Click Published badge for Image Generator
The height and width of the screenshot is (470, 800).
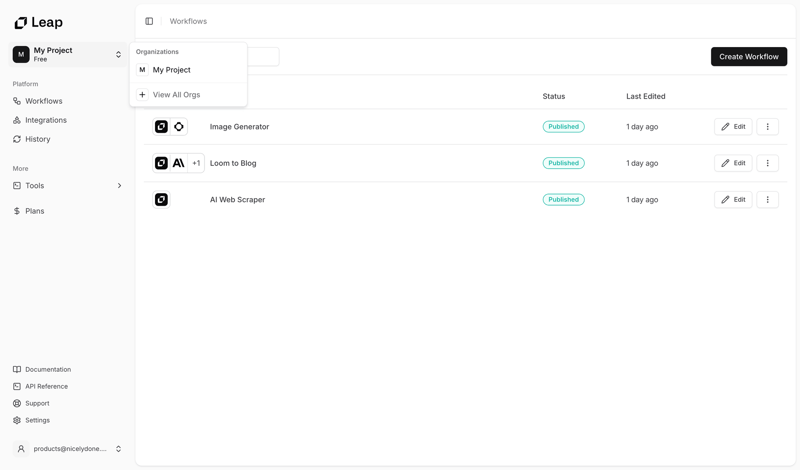pyautogui.click(x=563, y=127)
